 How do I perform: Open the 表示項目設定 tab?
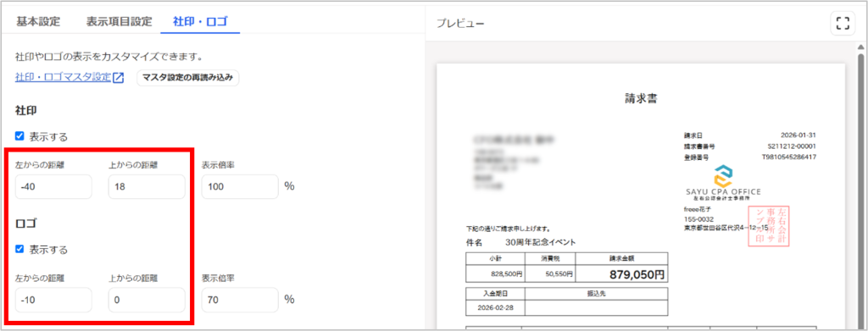click(x=119, y=22)
